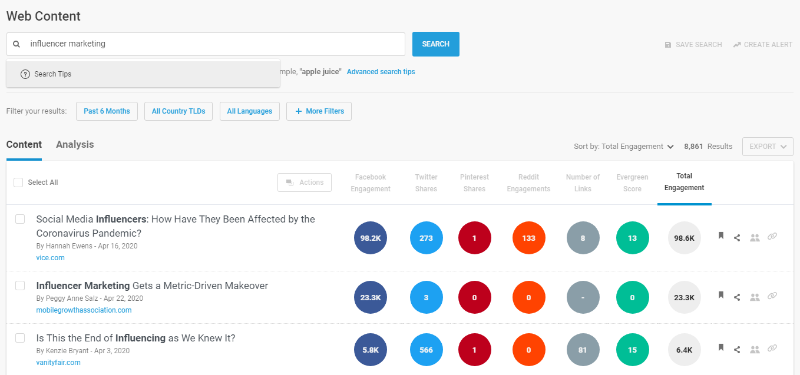View sharers of the End of Influencing article

(x=755, y=349)
